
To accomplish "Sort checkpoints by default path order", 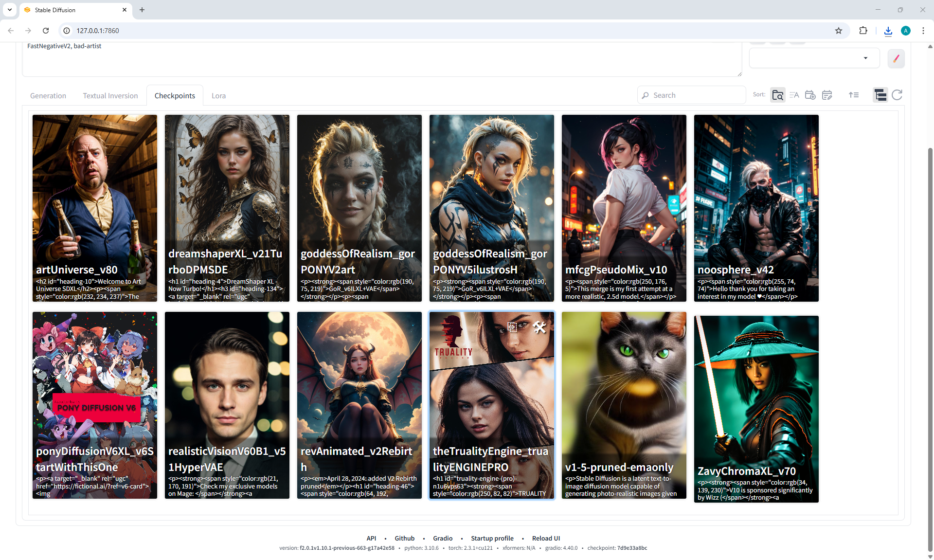I will tap(777, 95).
